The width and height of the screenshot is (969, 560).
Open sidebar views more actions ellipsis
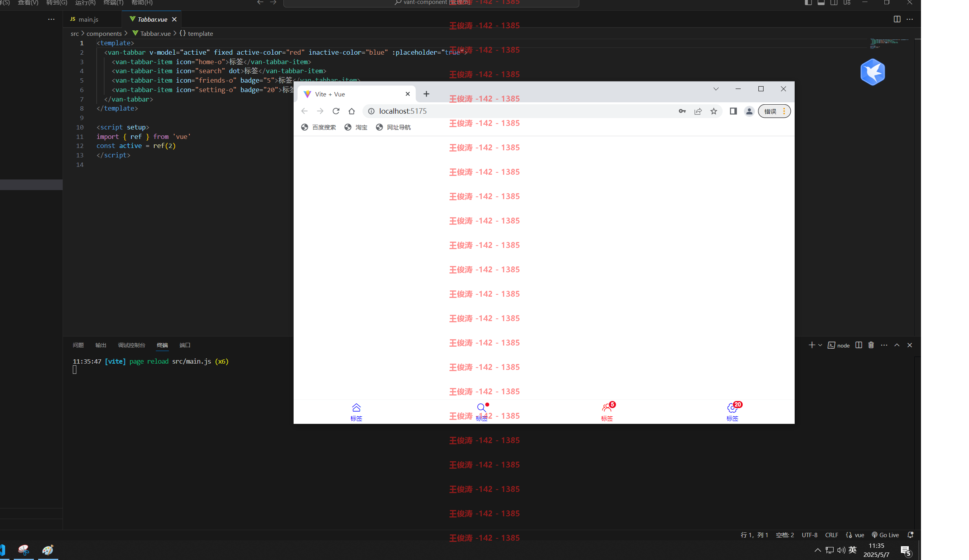tap(51, 19)
